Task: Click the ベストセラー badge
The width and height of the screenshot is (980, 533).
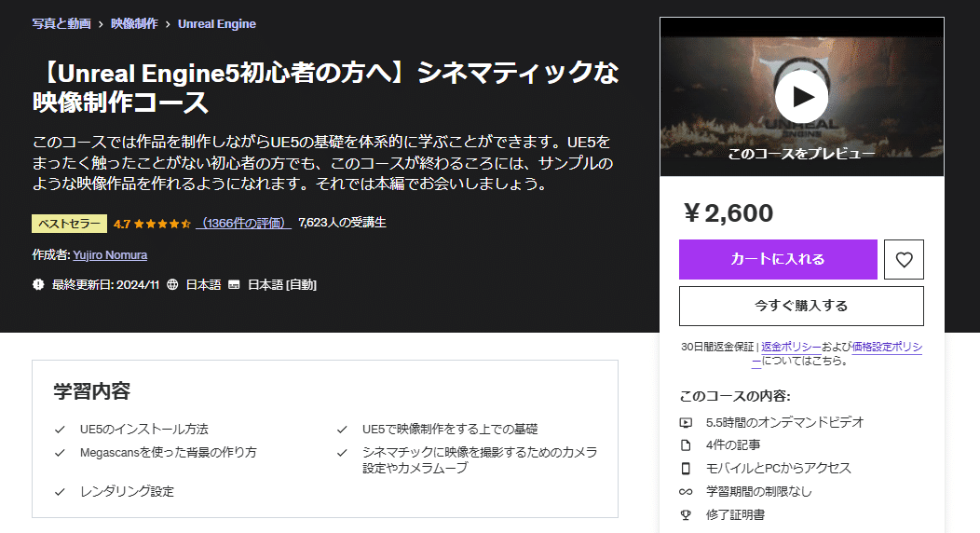Action: pos(69,224)
